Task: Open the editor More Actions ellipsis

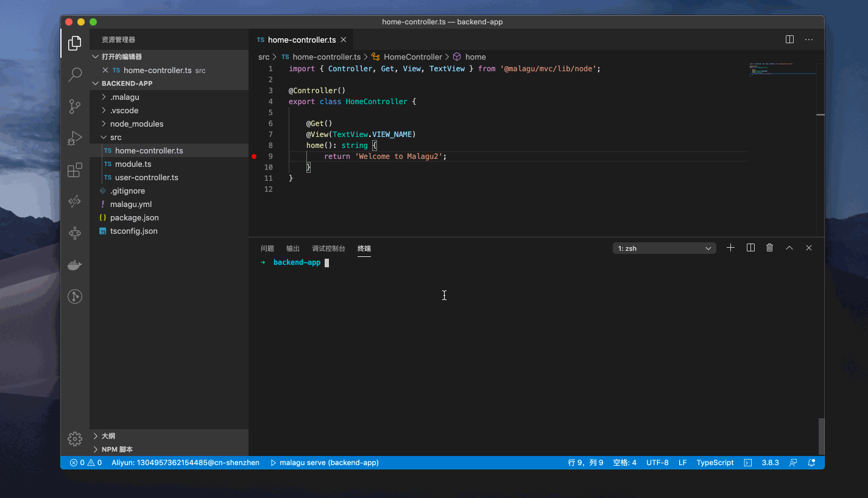Action: pos(809,40)
